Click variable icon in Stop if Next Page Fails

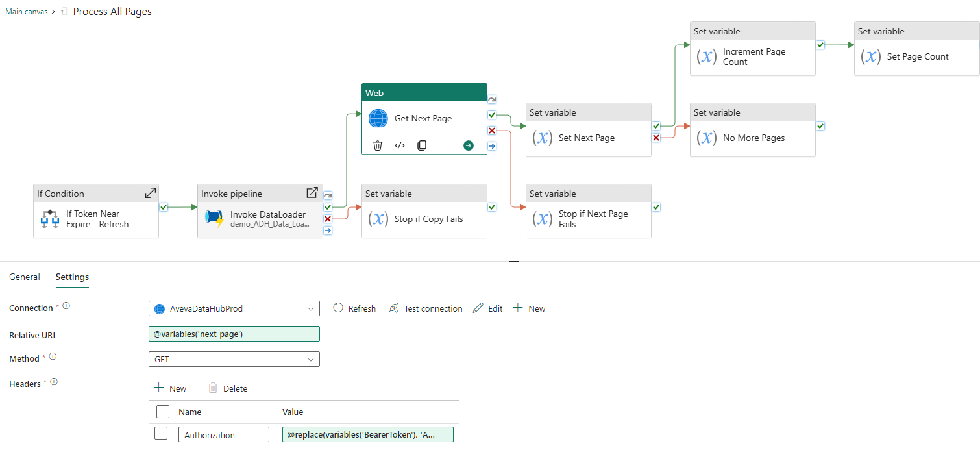(542, 219)
